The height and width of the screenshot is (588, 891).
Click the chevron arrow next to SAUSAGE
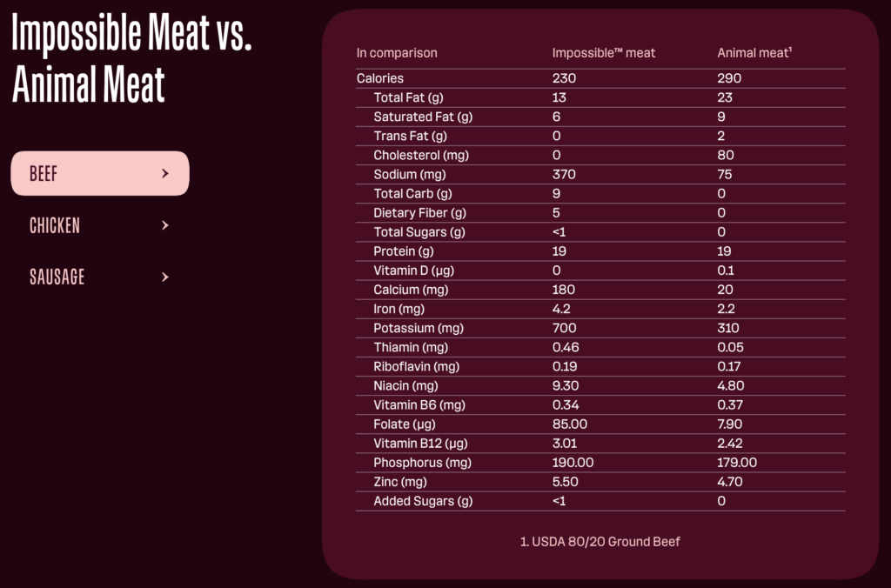click(x=165, y=277)
